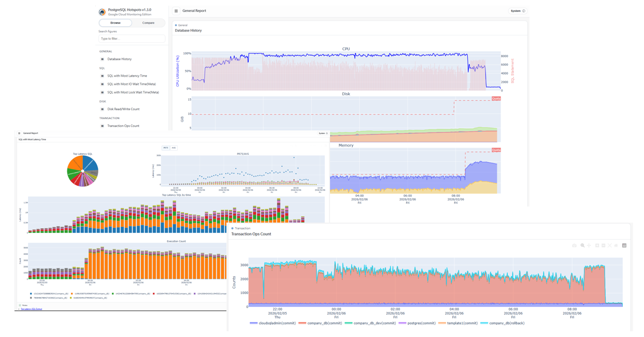Click the reset-axes home icon on the chart
This screenshot has width=644, height=337.
[x=617, y=245]
